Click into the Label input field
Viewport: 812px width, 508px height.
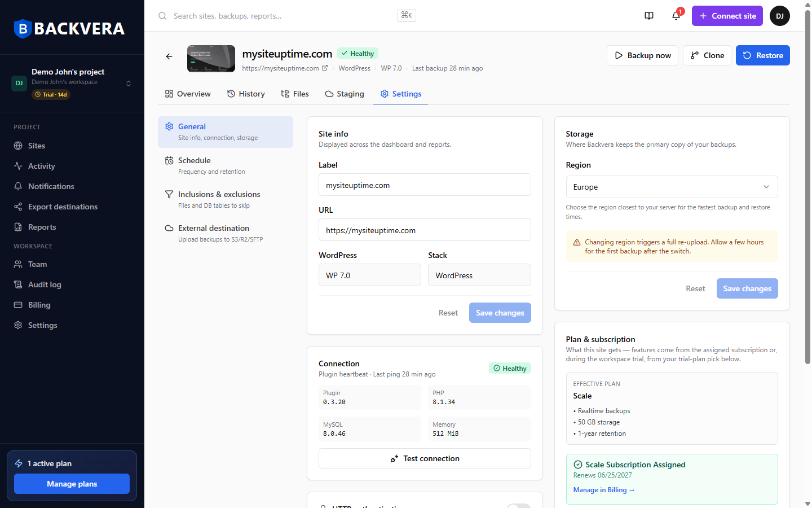click(x=425, y=185)
